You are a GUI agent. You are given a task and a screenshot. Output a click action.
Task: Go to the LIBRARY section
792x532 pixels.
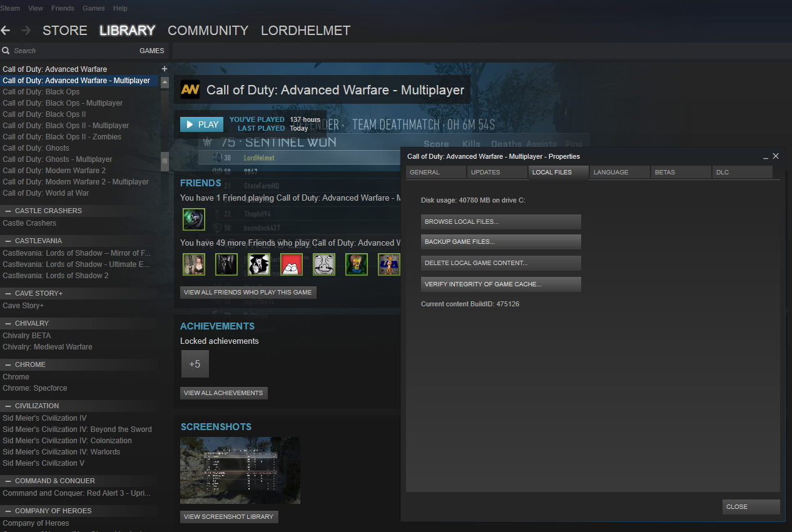pos(127,30)
